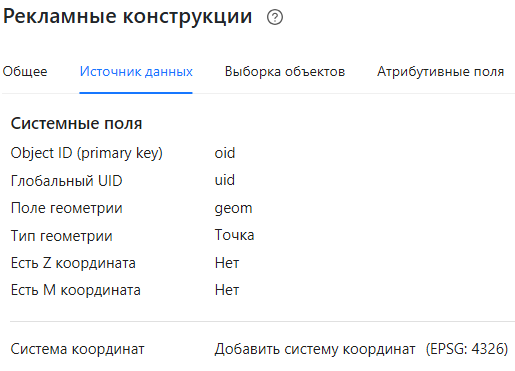Click the uid global identifier value

[x=225, y=180]
